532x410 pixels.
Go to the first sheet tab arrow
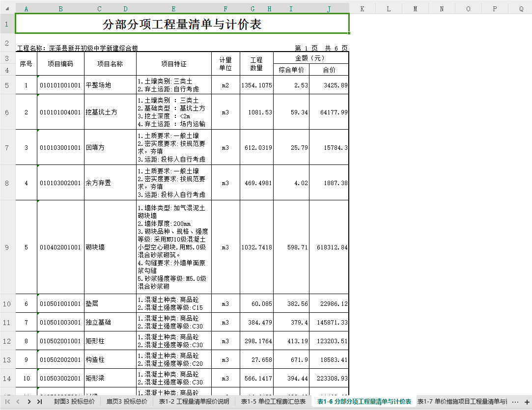[x=7, y=402]
